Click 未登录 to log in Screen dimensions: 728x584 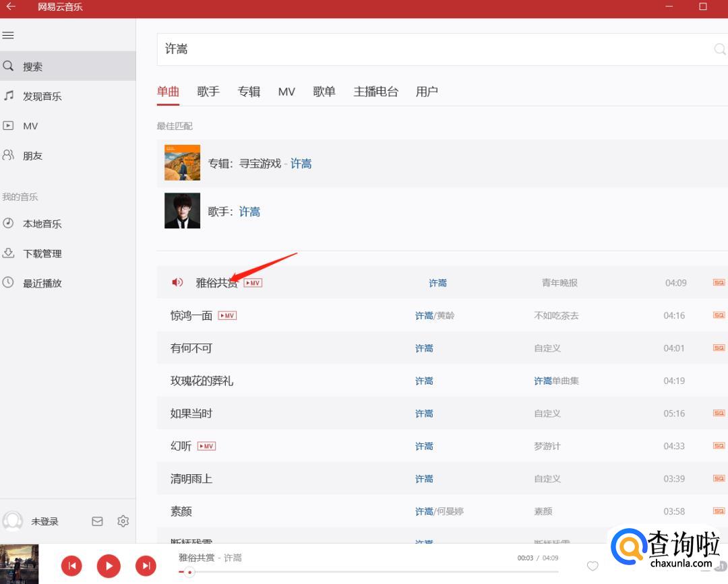coord(44,521)
